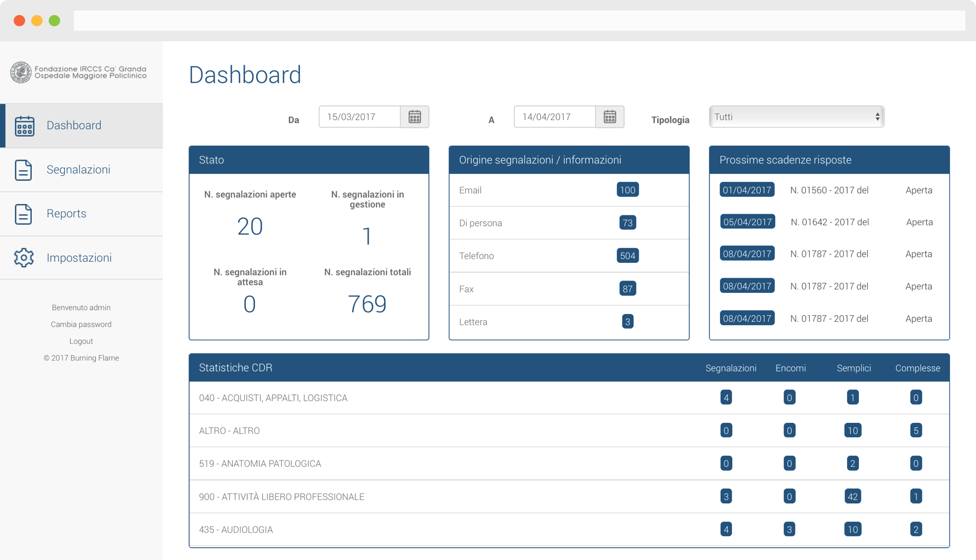Screen dimensions: 976x560
Task: Open the calendar picker for A date
Action: [x=610, y=117]
